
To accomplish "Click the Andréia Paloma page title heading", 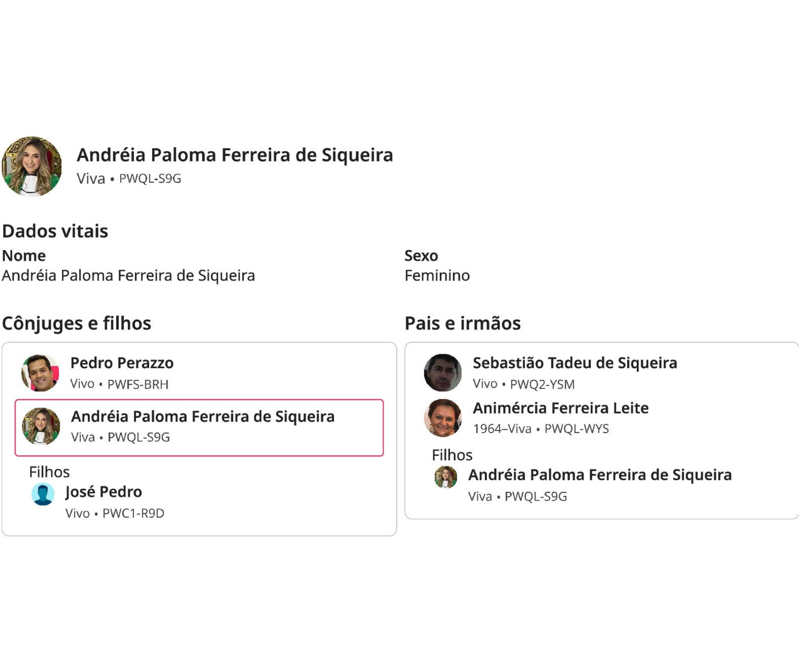I will 235,155.
